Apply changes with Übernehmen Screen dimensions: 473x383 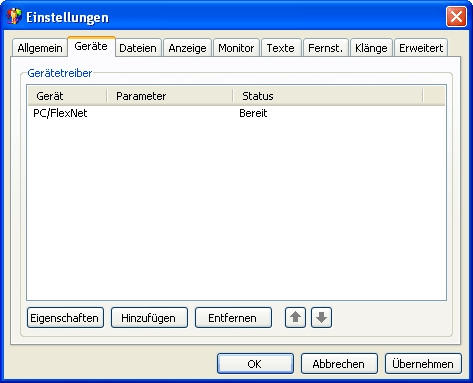pos(423,364)
